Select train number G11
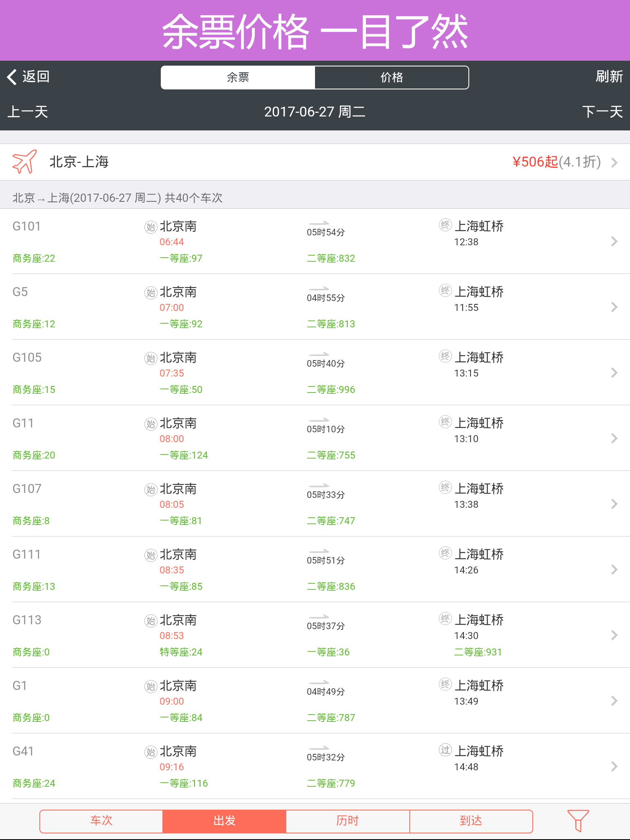 coord(23,423)
